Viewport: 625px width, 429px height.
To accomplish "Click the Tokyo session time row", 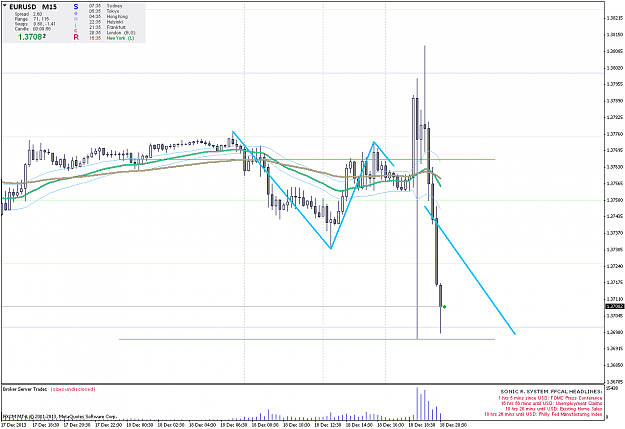I will point(104,11).
